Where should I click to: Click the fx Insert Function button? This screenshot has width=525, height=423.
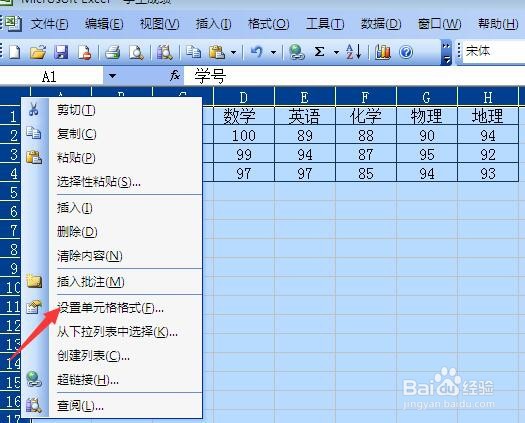175,75
